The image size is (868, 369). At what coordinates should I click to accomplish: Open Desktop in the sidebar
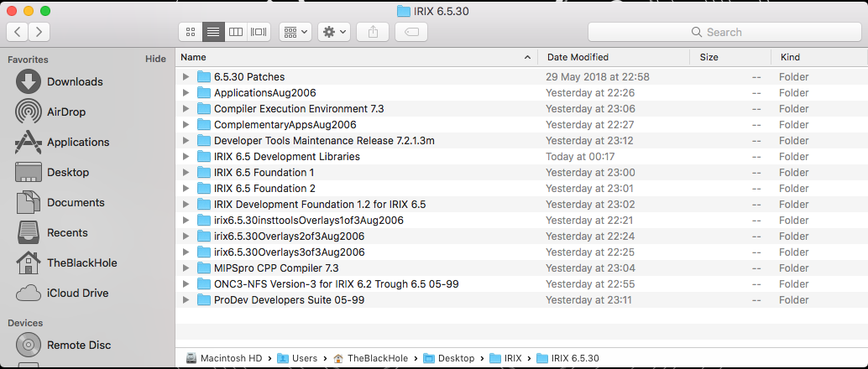click(x=67, y=173)
